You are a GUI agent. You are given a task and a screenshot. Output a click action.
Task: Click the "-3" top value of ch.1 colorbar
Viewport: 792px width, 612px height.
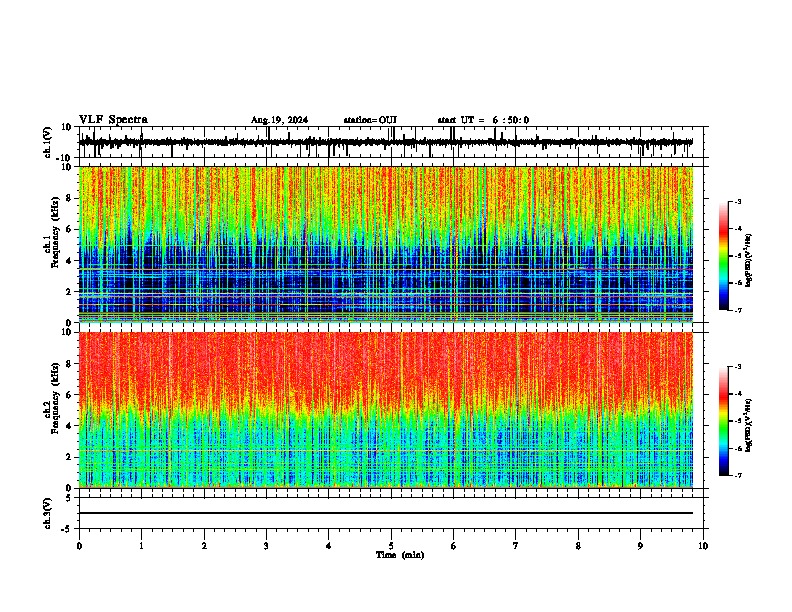click(x=738, y=201)
